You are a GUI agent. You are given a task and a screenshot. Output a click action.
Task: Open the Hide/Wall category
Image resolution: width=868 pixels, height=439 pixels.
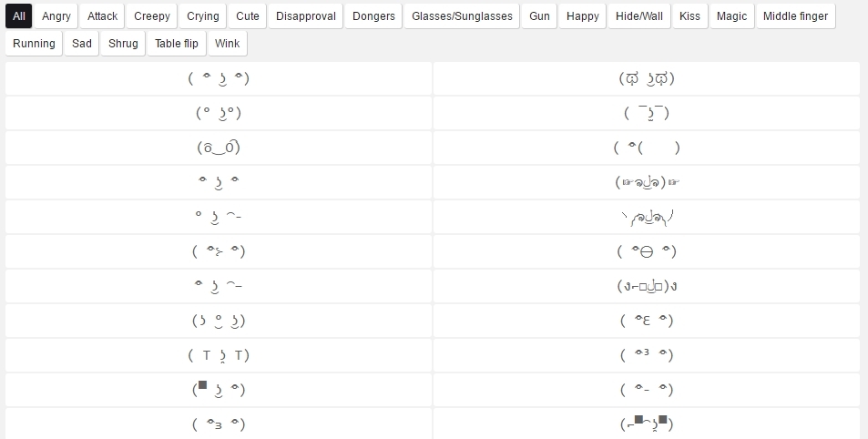click(639, 16)
